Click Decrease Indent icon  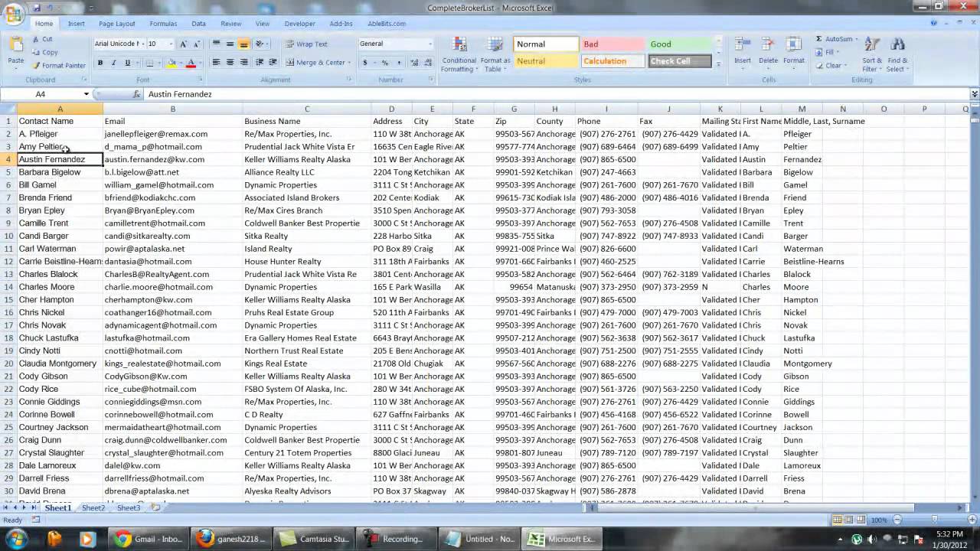260,63
